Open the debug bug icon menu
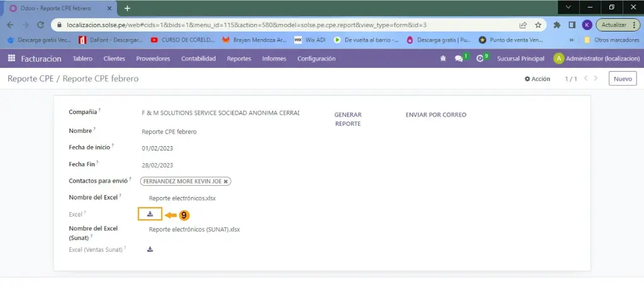The height and width of the screenshot is (289, 644). (443, 59)
